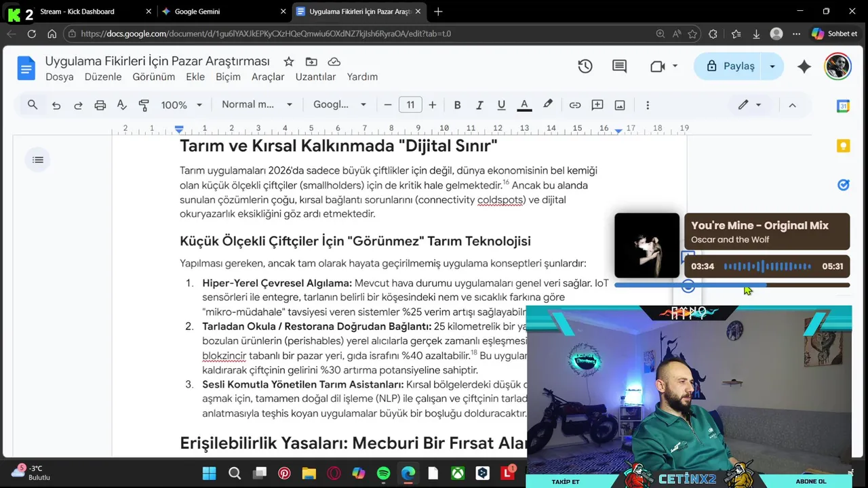Decrease the font size
Image resolution: width=868 pixels, height=488 pixels.
tap(388, 105)
